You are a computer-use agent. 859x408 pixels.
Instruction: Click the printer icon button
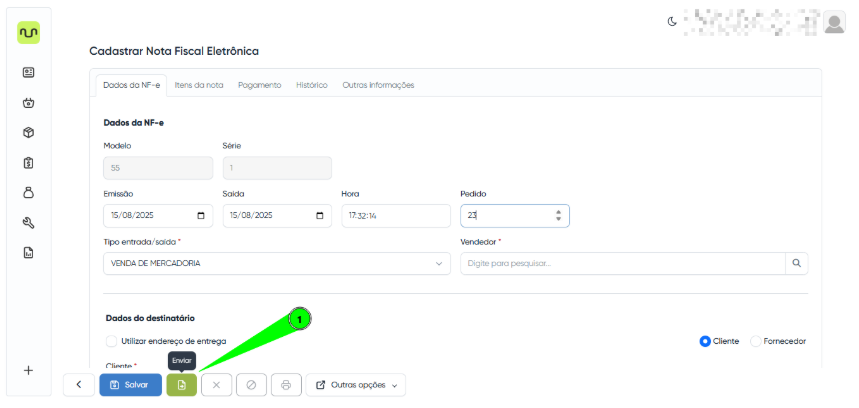[286, 385]
